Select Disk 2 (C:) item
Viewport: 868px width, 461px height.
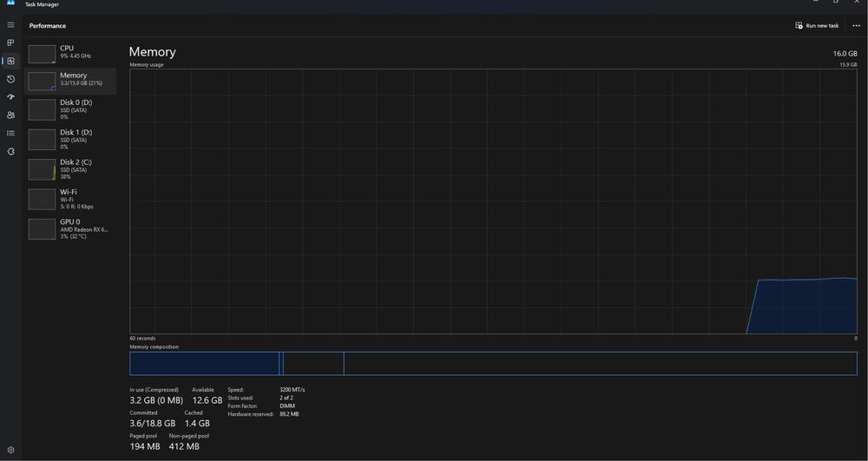click(x=70, y=169)
